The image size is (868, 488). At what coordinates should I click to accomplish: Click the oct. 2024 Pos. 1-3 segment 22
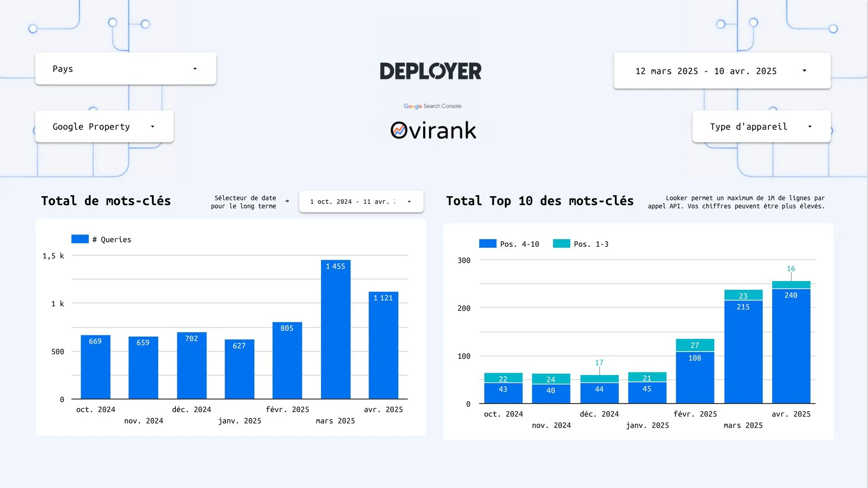[503, 378]
